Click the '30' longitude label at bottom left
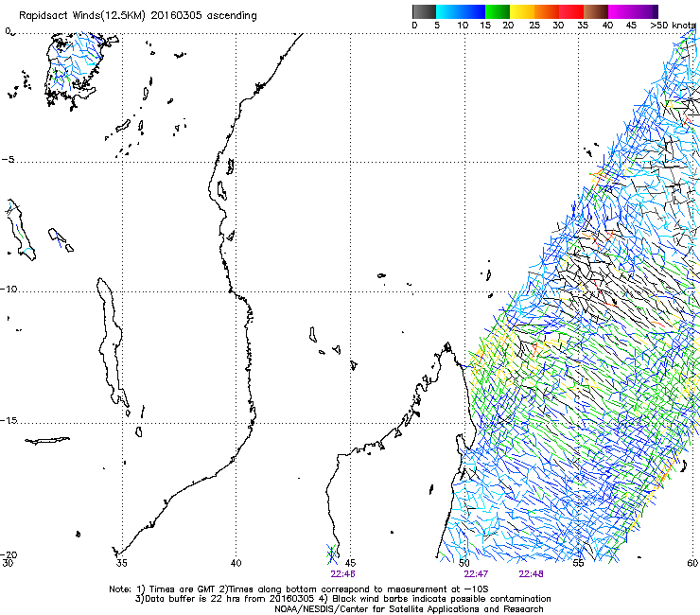Image resolution: width=700 pixels, height=615 pixels. point(8,563)
